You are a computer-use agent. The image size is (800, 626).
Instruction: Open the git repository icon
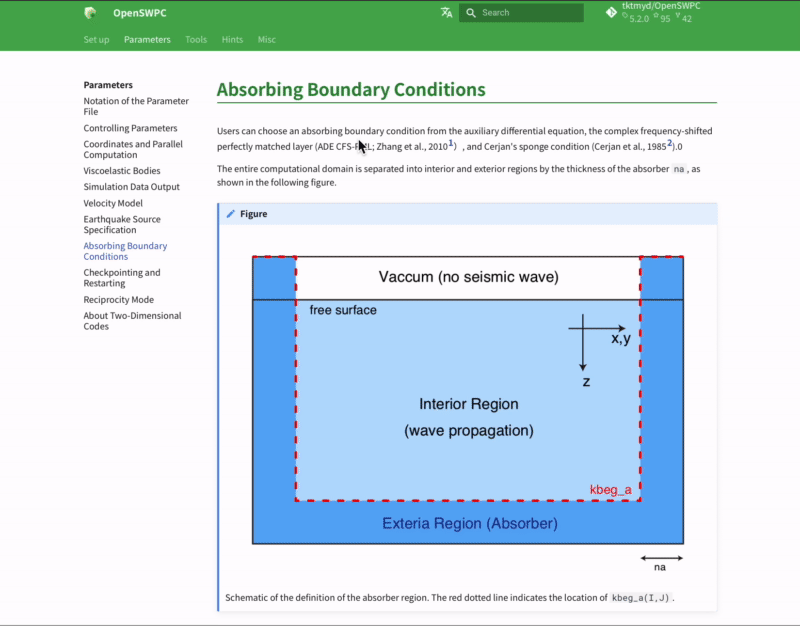611,13
